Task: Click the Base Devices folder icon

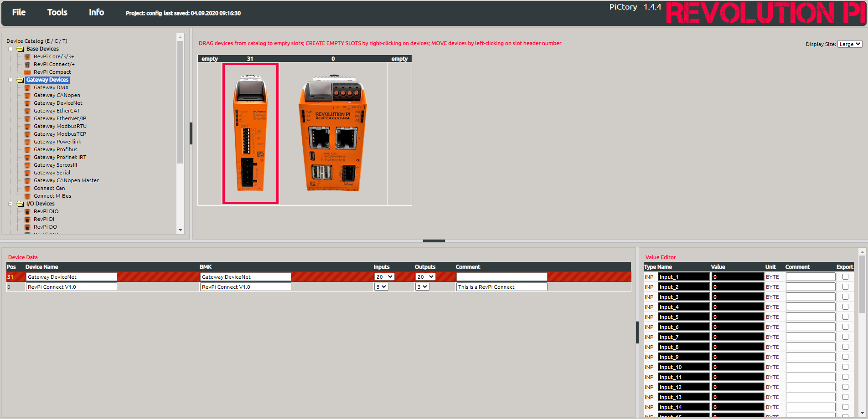Action: [20, 49]
